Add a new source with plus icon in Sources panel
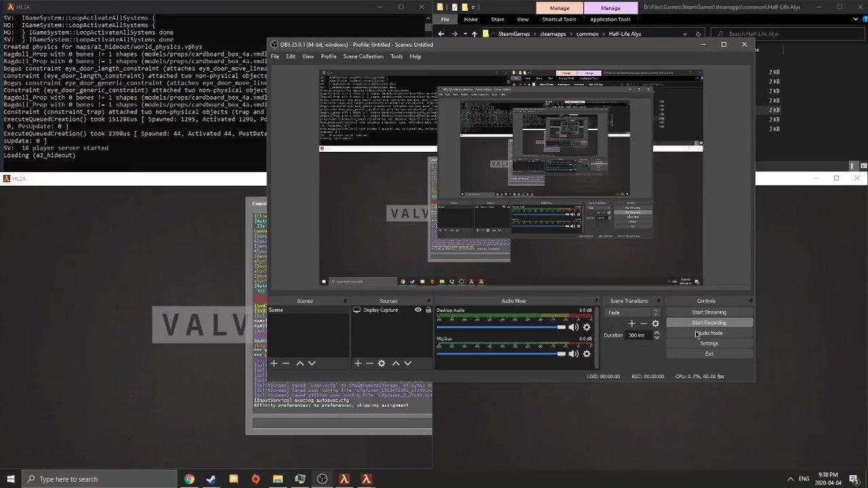The height and width of the screenshot is (488, 868). pos(357,364)
